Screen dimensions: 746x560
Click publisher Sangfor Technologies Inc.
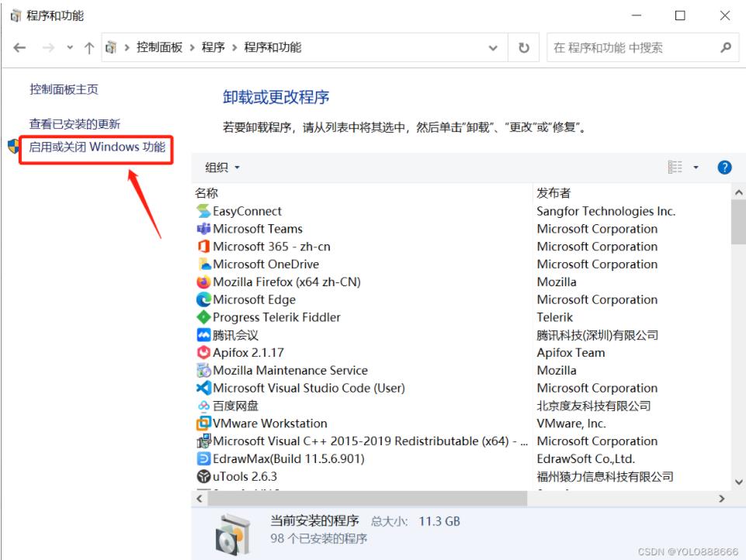coord(606,211)
